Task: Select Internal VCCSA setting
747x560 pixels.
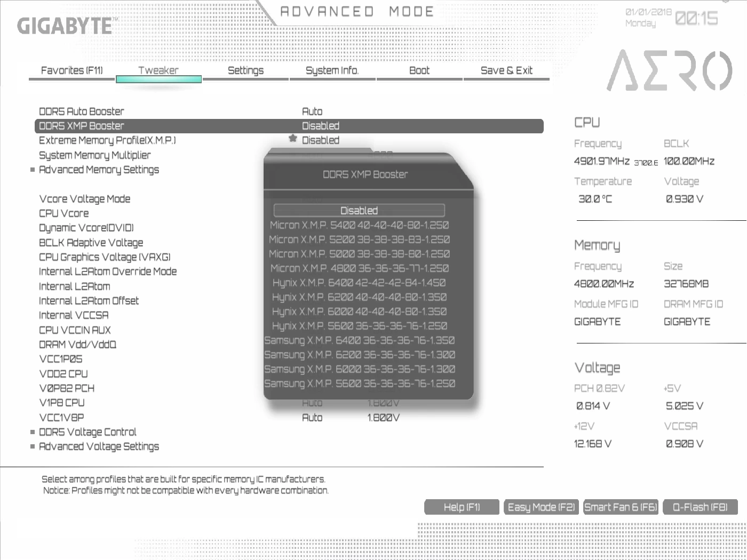Action: click(74, 315)
